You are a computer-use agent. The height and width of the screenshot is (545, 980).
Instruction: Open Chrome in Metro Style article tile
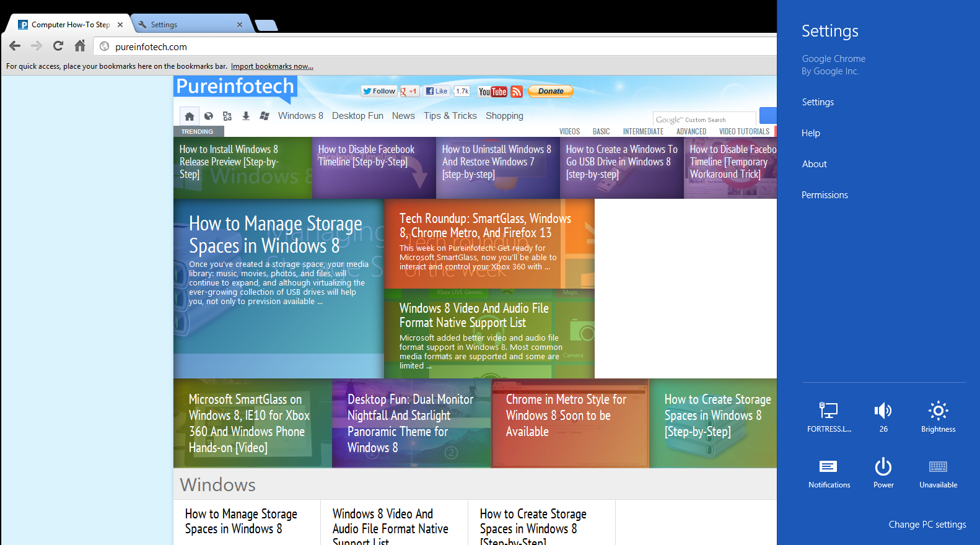(570, 423)
